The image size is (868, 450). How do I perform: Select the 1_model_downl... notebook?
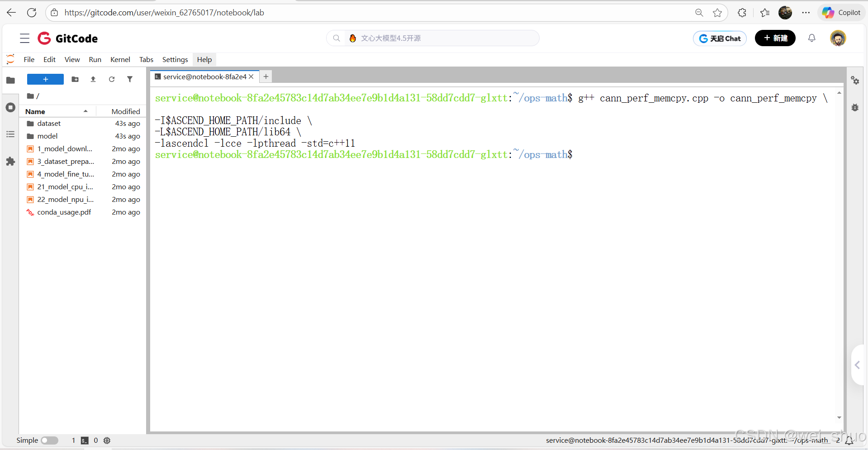coord(83,149)
